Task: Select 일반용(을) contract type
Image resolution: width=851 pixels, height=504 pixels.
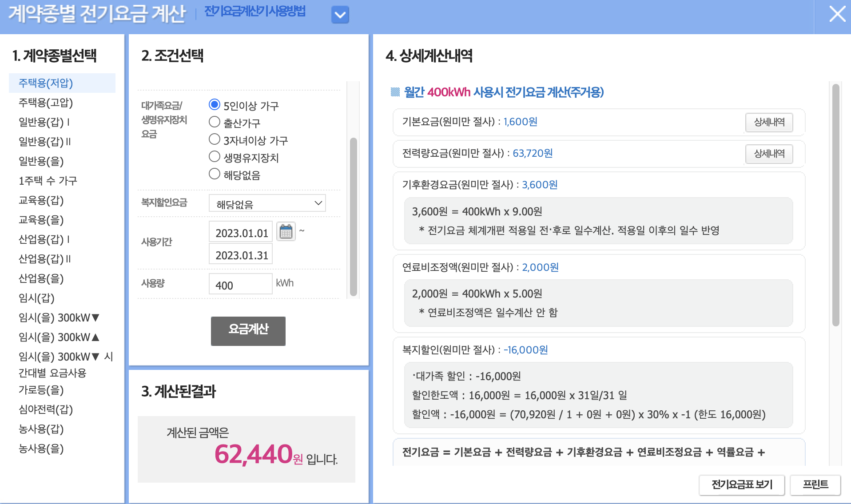Action: pos(41,161)
